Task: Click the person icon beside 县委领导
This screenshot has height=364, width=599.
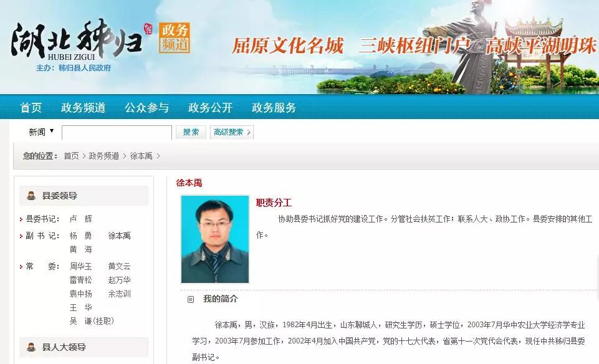Action: tap(31, 196)
